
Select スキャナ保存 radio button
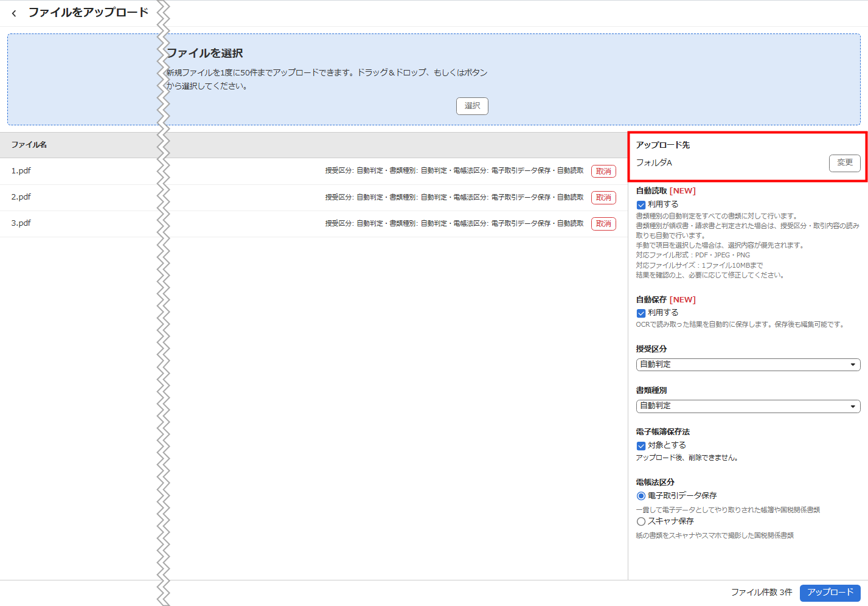click(x=641, y=521)
